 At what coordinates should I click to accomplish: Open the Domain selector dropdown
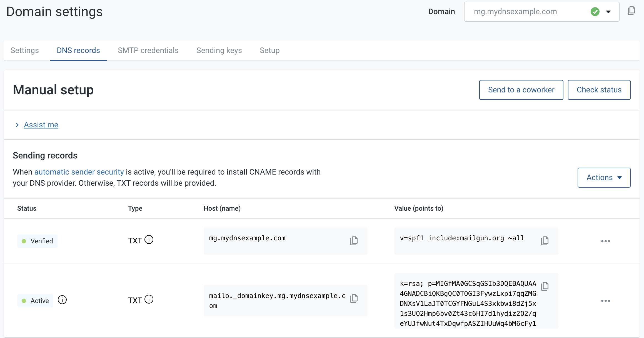(608, 12)
